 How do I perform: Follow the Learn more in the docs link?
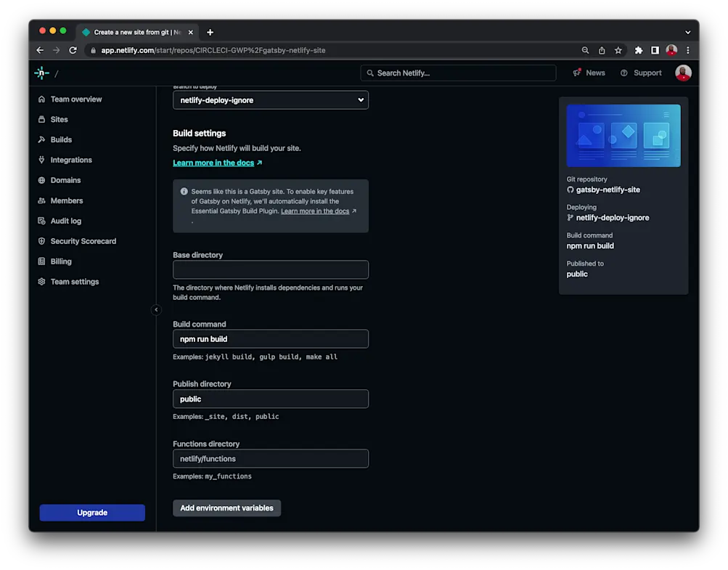click(x=213, y=163)
